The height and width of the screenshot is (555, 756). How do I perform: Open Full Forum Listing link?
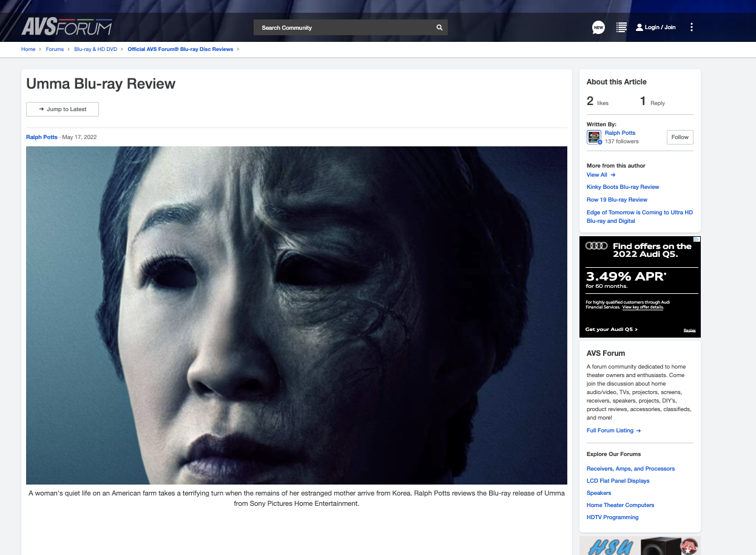(613, 431)
